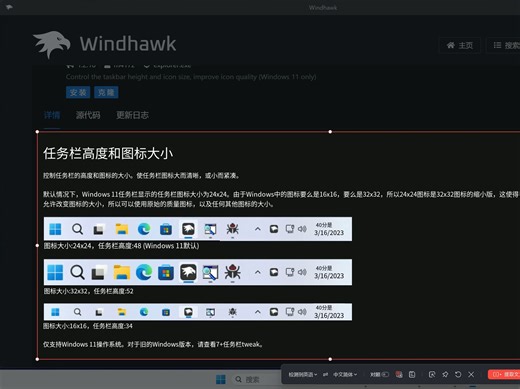The image size is (520, 389).
Task: Click the clipboard copy icon in capture toolbar
Action: 412,375
